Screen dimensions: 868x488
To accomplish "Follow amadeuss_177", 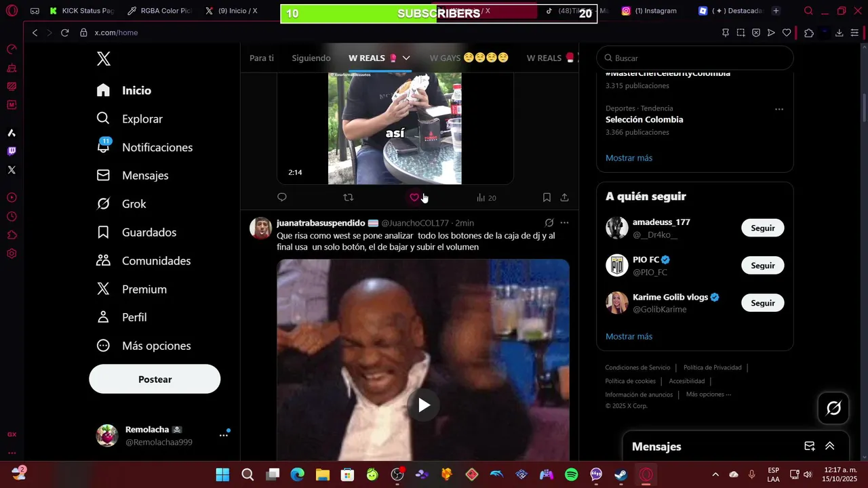I will 762,228.
